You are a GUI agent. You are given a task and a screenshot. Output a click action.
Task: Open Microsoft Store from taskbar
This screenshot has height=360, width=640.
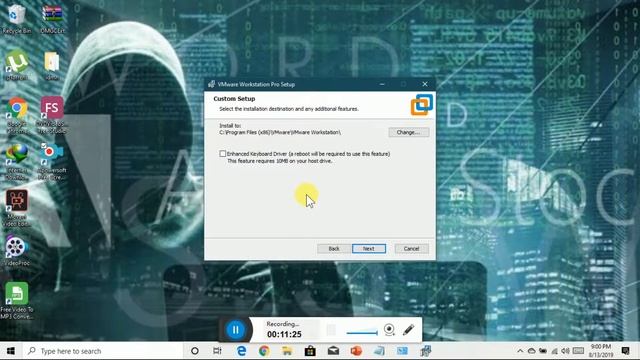pos(310,351)
